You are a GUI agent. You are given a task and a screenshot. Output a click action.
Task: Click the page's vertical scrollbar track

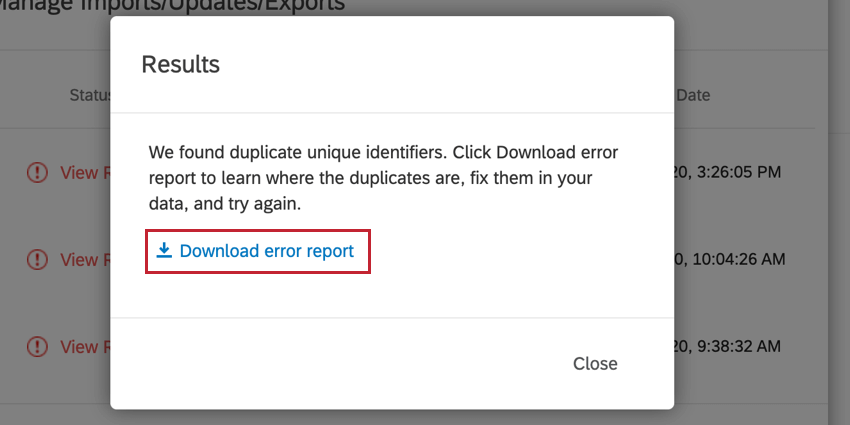(839, 212)
